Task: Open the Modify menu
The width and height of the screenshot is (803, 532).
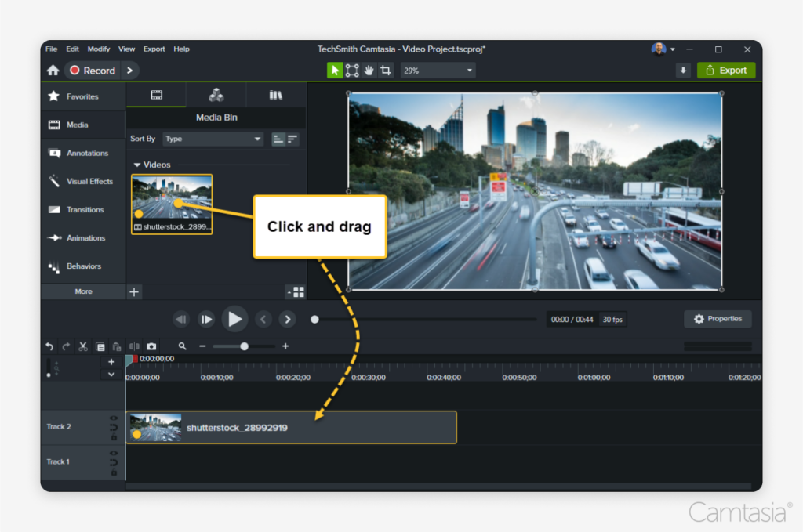Action: tap(98, 49)
